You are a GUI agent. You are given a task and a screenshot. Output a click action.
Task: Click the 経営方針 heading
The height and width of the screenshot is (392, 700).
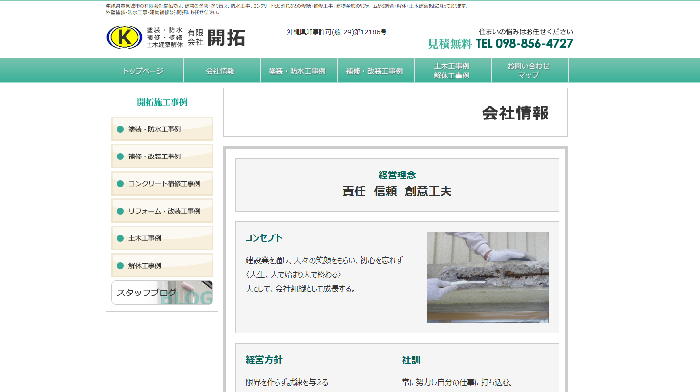tap(264, 360)
